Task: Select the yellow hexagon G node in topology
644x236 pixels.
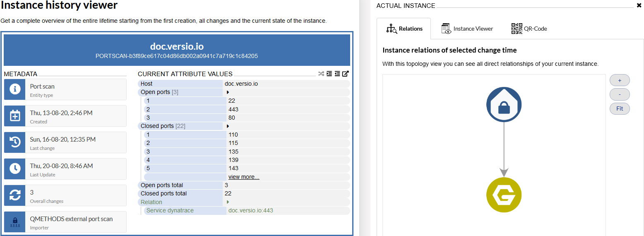Action: pos(504,195)
